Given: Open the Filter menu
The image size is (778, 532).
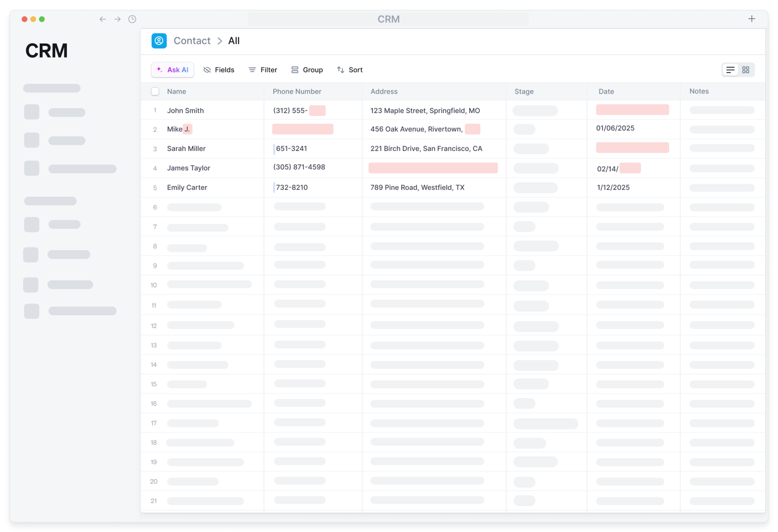Looking at the screenshot, I should (x=263, y=70).
